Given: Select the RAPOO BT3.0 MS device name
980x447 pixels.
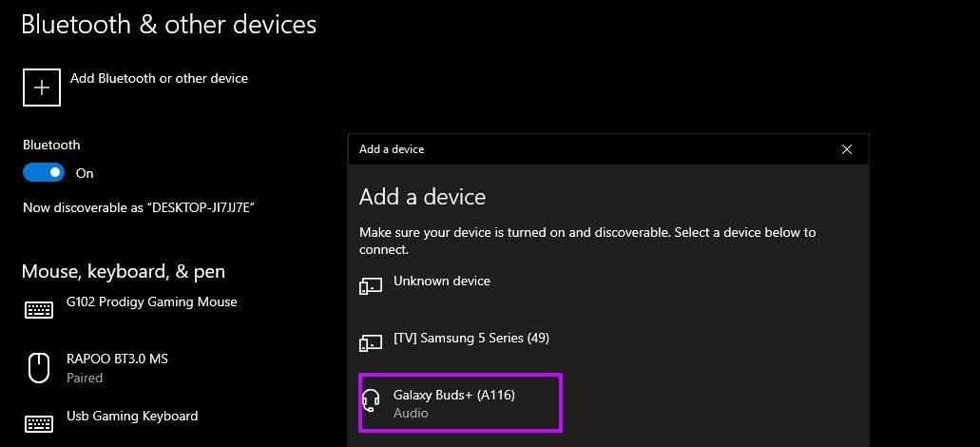Looking at the screenshot, I should pos(118,360).
